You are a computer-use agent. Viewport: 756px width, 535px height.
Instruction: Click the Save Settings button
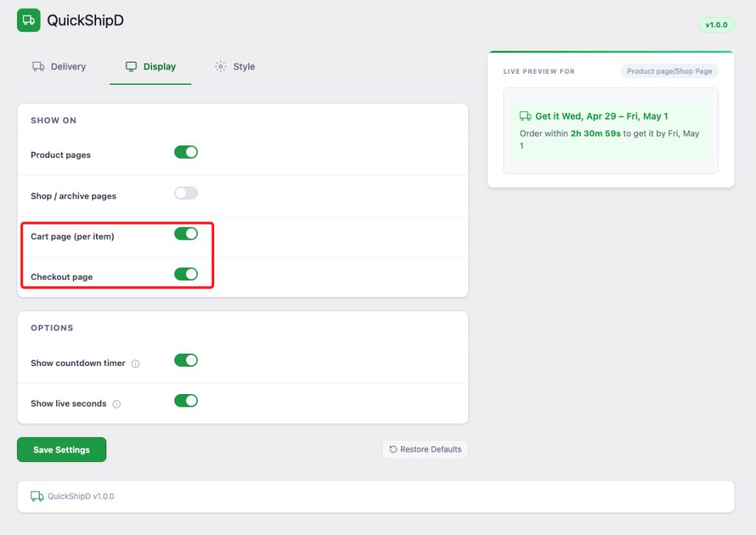pyautogui.click(x=62, y=449)
